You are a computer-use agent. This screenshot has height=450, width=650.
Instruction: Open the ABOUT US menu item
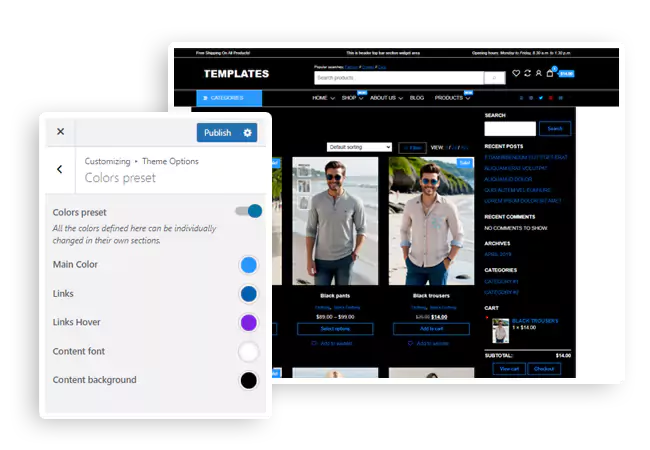[383, 98]
